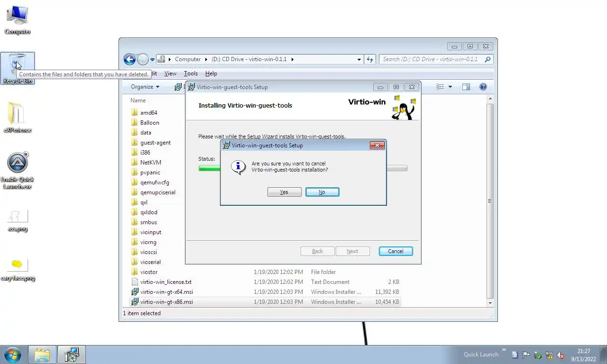Select the Recycle Bin desktop icon
This screenshot has height=364, width=607.
pos(18,68)
